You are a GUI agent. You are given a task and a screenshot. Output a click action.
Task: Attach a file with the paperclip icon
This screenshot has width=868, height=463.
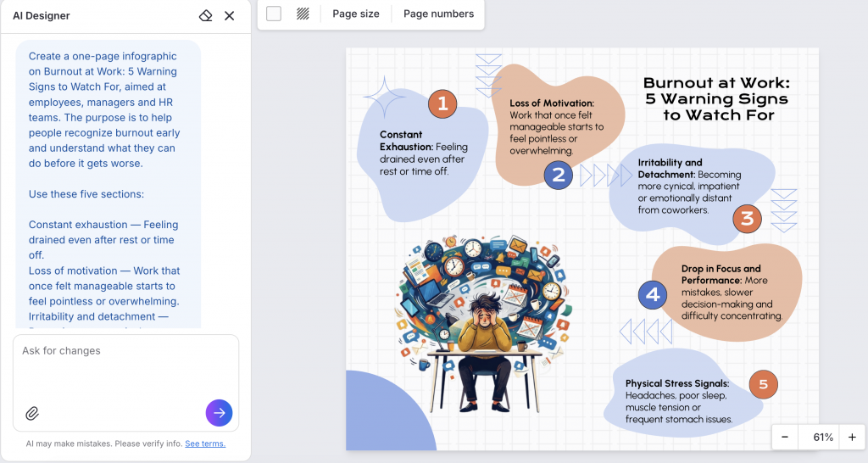[x=32, y=413]
